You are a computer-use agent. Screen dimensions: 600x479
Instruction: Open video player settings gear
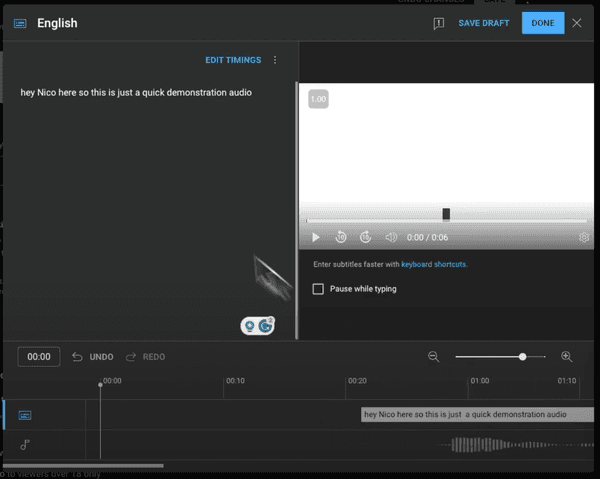pos(584,237)
